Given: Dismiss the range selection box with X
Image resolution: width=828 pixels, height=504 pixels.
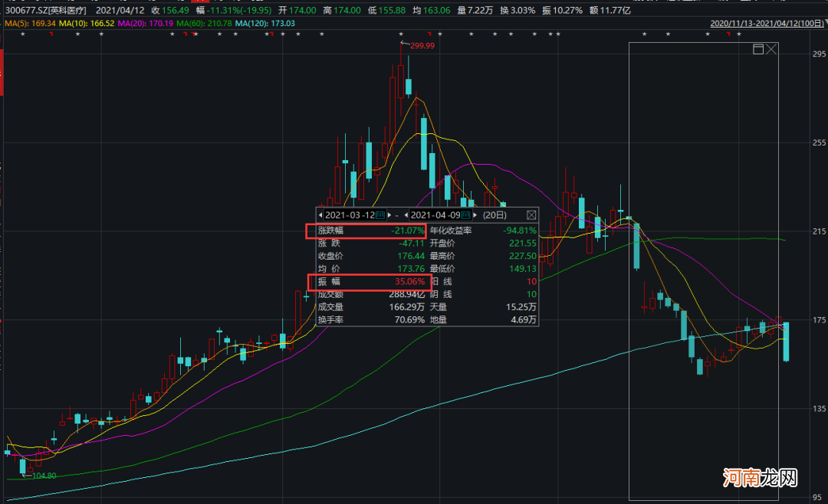Looking at the screenshot, I should pos(771,49).
